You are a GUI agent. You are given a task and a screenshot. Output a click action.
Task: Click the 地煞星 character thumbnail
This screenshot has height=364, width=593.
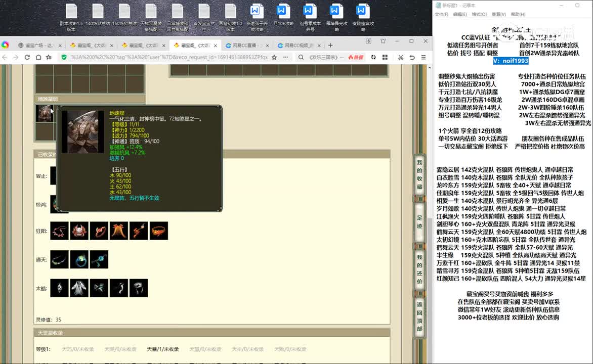pos(44,113)
